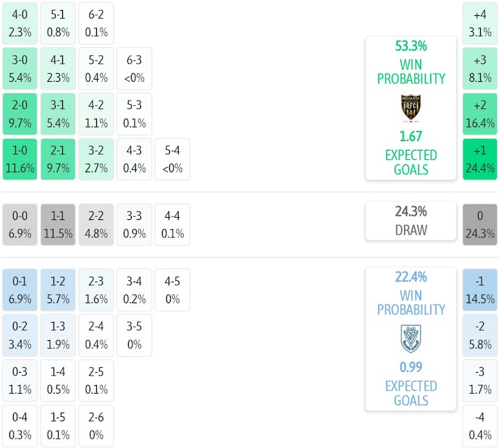Select the 1-2 scoreline at 5.7%

click(x=58, y=290)
